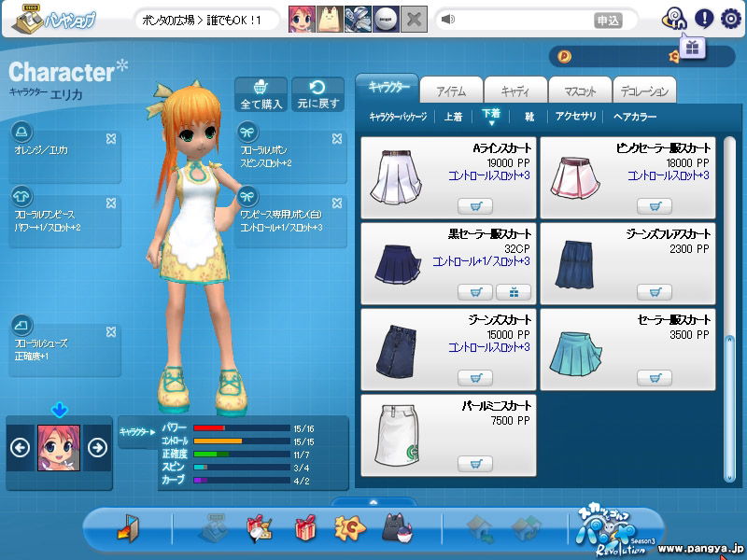Screen dimensions: 747x560
Task: Add ジーンズフレアスカート to cart
Action: click(655, 292)
